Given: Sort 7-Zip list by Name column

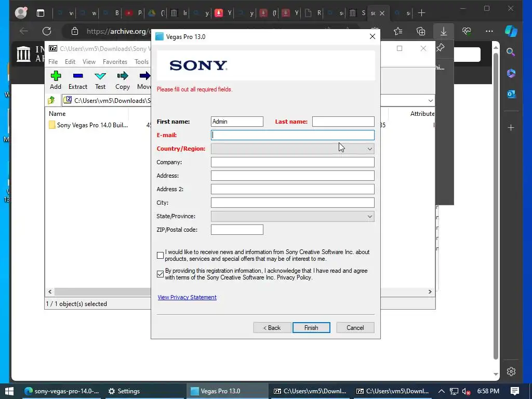Looking at the screenshot, I should coord(57,114).
